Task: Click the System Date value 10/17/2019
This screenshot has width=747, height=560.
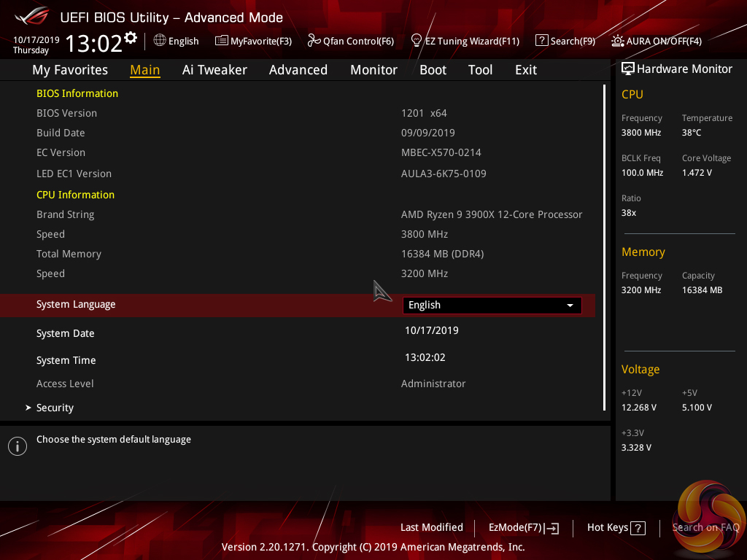Action: (x=432, y=330)
